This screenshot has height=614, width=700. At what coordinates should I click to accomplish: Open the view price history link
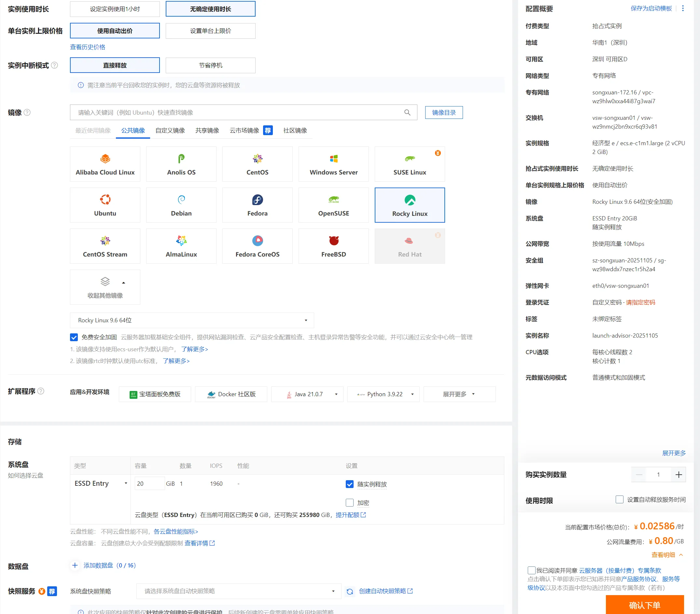(x=87, y=47)
